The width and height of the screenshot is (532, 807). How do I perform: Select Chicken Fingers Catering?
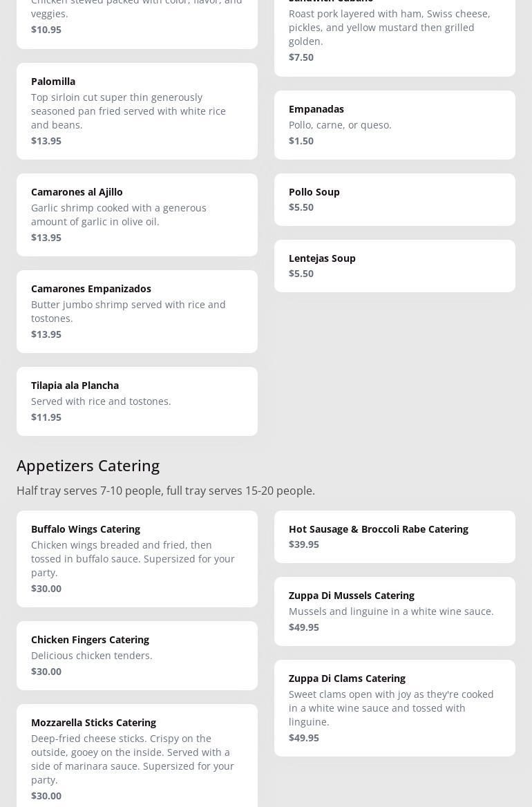click(137, 655)
